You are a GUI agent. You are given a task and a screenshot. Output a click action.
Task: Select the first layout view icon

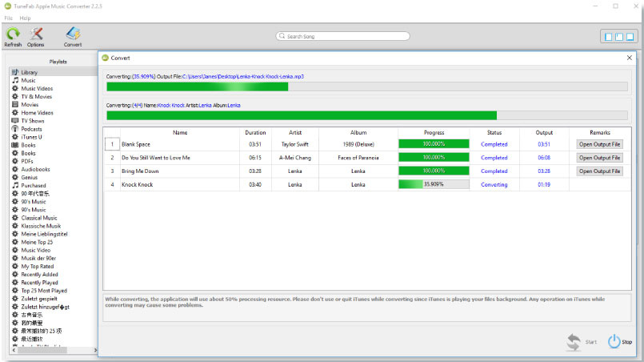point(609,37)
